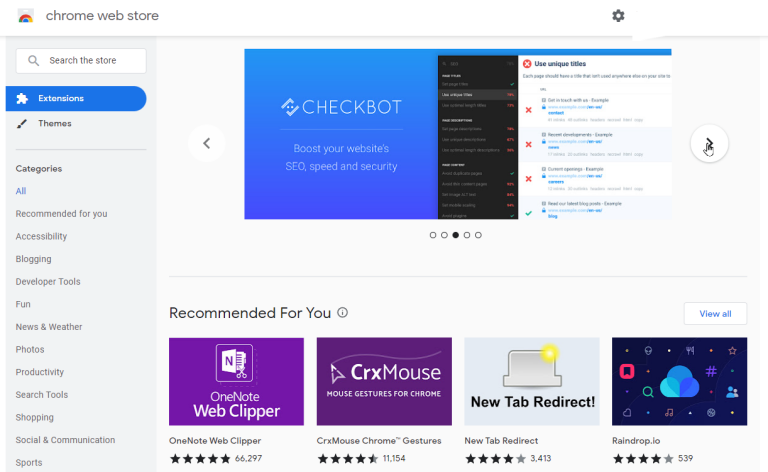The width and height of the screenshot is (768, 472).
Task: Click the 66,297 rating count
Action: coord(248,459)
